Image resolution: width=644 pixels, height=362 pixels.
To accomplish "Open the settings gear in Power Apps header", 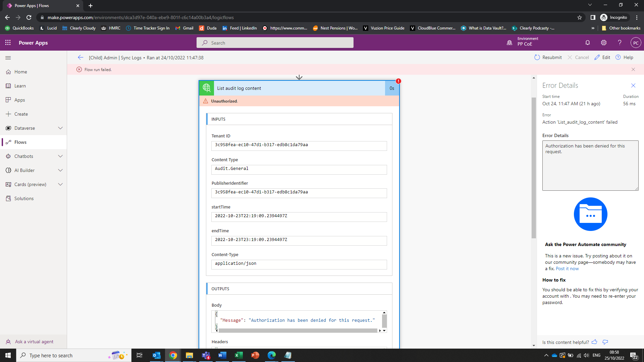I will point(604,43).
